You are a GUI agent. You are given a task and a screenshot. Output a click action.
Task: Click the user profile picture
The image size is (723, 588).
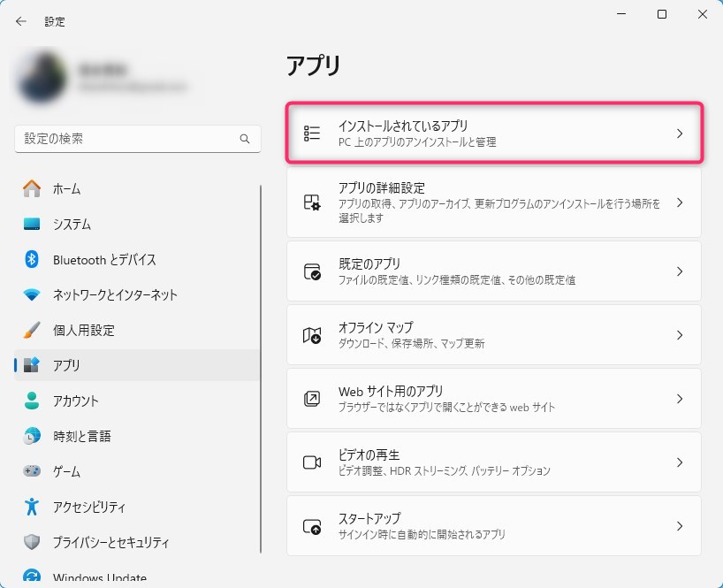point(41,77)
